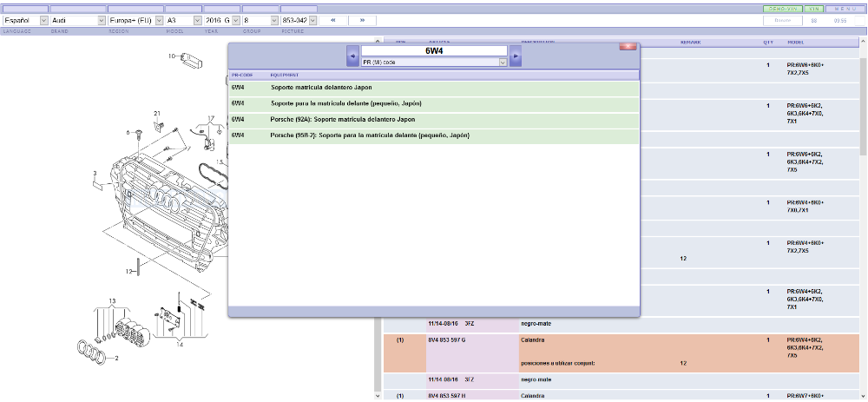
Task: Click model cell PR:6W6+6K0+ 7X2,7X5
Action: pos(806,69)
